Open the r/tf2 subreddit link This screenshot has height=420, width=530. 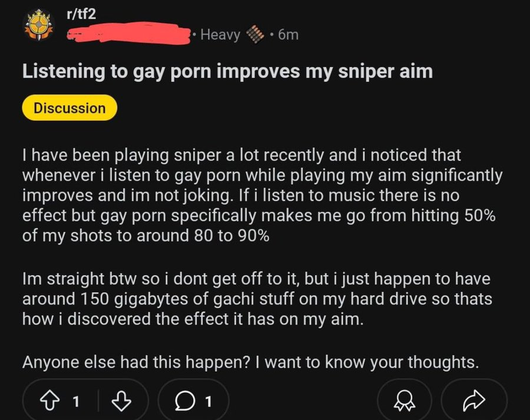[x=81, y=14]
